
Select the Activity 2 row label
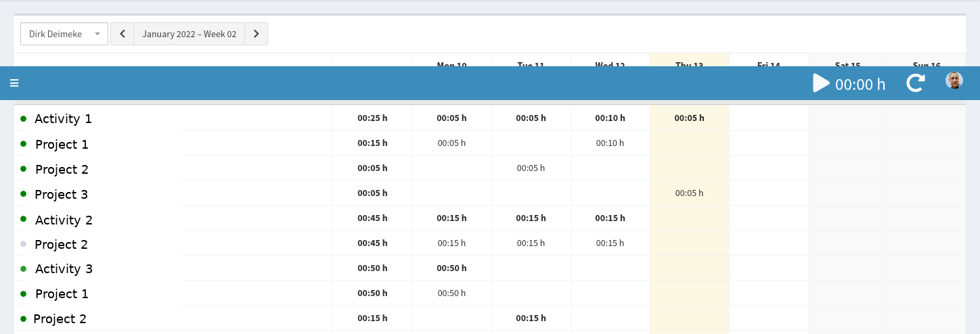point(64,220)
